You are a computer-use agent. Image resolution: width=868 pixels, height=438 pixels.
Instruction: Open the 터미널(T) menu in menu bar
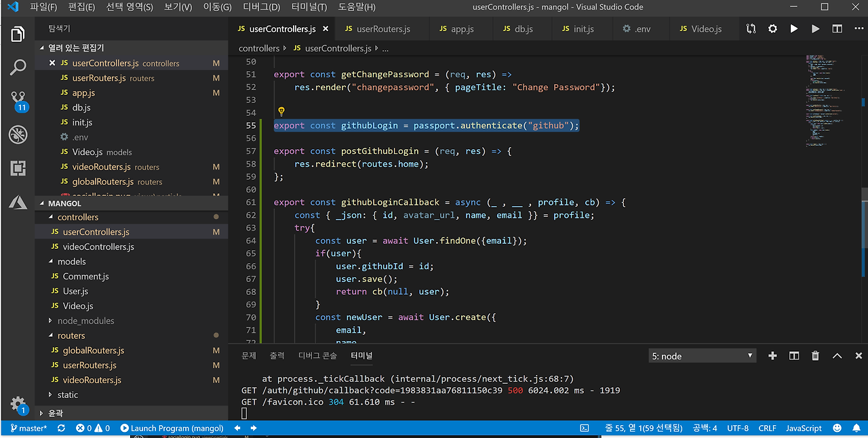coord(309,7)
